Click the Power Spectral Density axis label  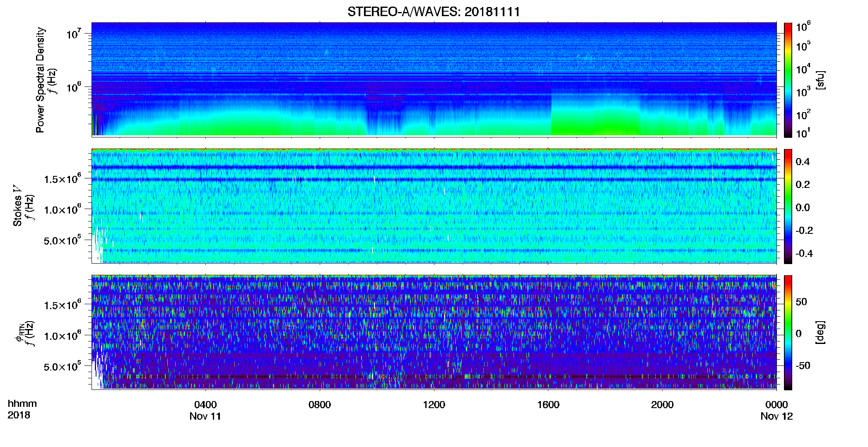tap(40, 80)
